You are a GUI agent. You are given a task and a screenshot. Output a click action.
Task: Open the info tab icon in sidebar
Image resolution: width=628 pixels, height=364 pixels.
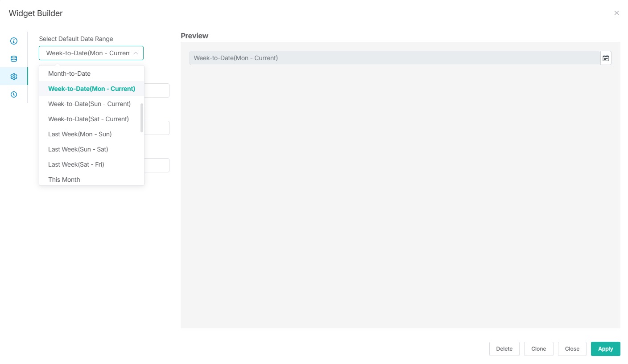(14, 41)
